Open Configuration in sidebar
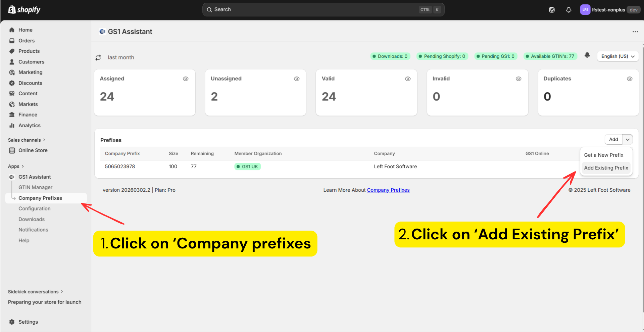This screenshot has width=644, height=332. [x=35, y=208]
